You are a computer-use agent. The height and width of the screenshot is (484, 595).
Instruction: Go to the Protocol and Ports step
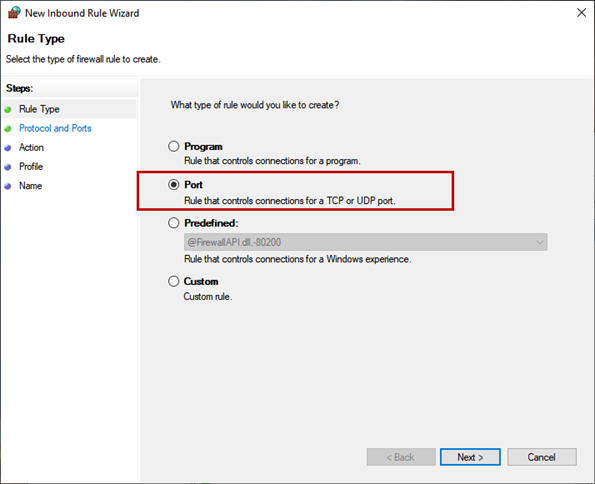(x=55, y=128)
